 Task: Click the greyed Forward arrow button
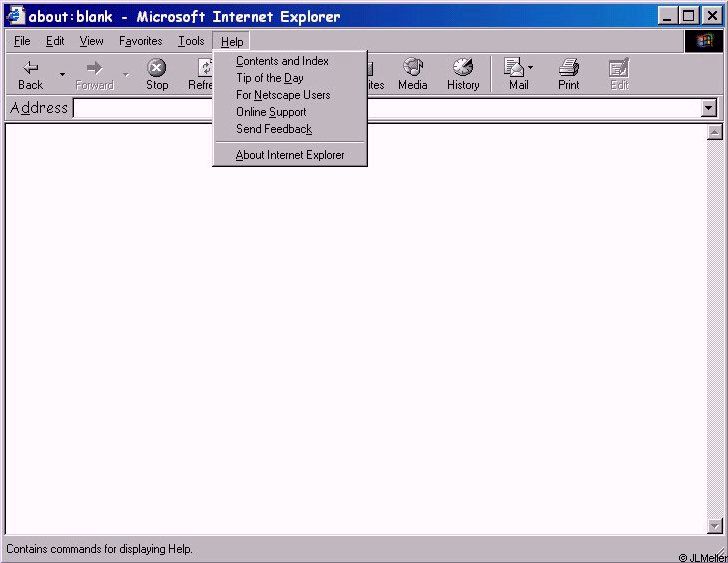94,74
